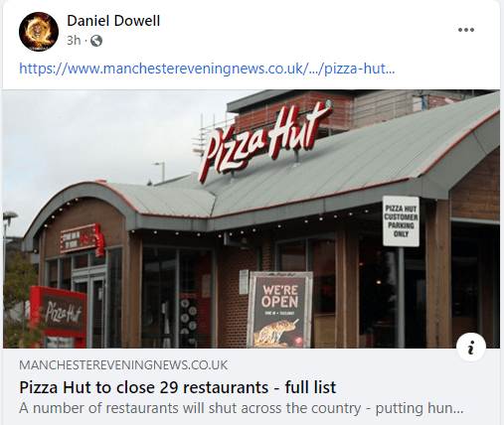The image size is (504, 425).
Task: Open Daniel Dowell's profile picture
Action: [39, 32]
